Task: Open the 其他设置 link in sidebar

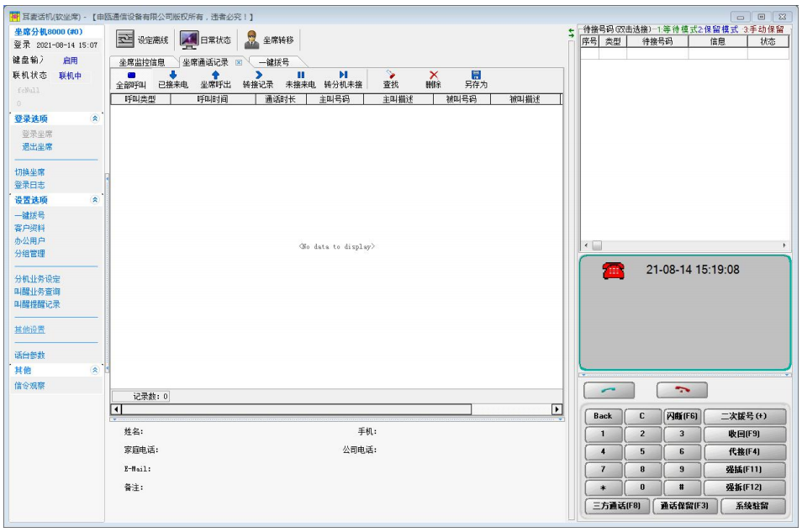Action: click(x=29, y=329)
